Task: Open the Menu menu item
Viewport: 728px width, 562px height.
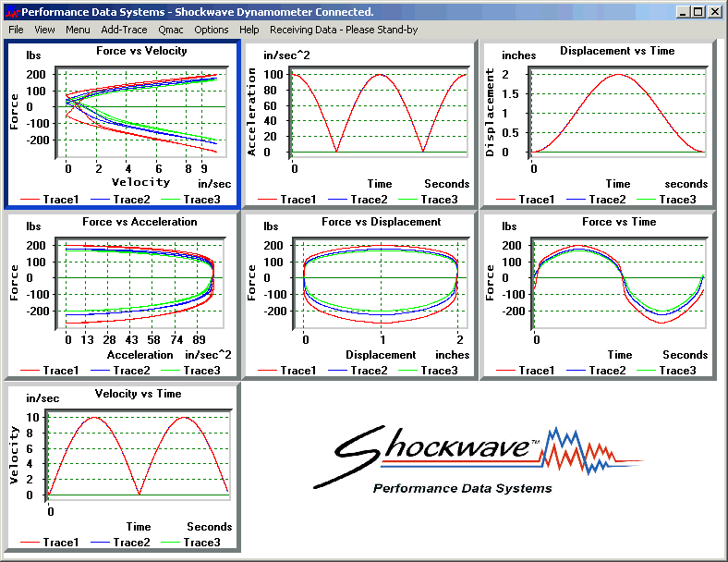Action: pos(78,30)
